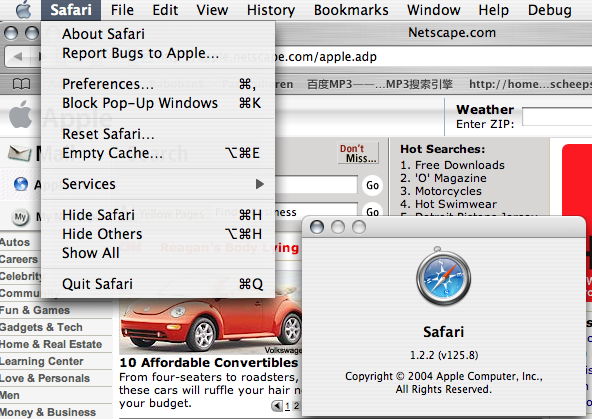Choose Show All menu item
The height and width of the screenshot is (419, 592).
coord(158,253)
